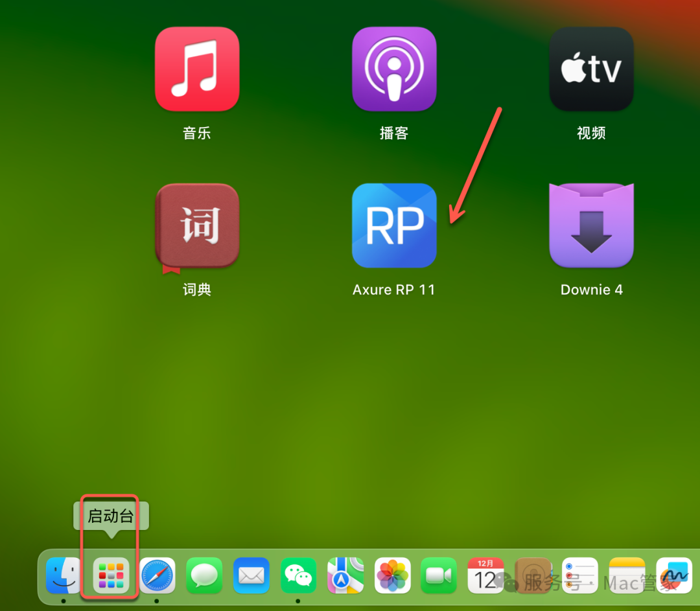Launch the Axure RP 11 icon
This screenshot has width=700, height=611.
394,225
